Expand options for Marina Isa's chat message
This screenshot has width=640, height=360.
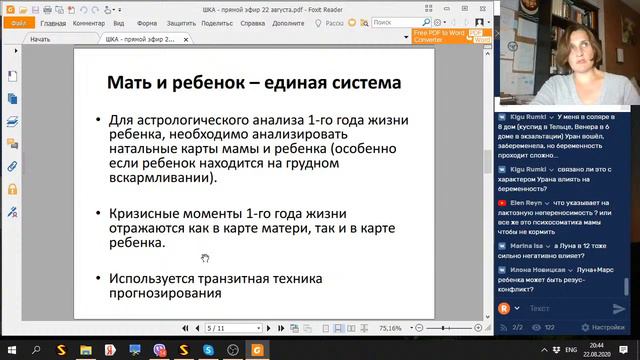point(548,246)
